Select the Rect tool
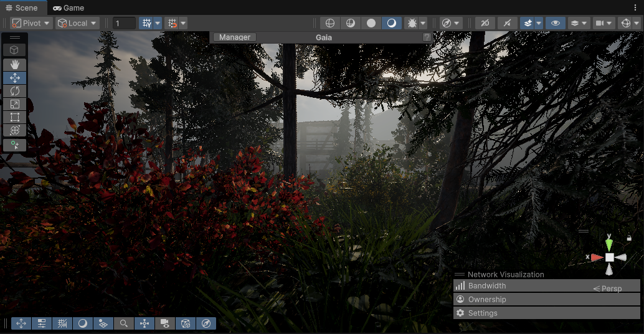The height and width of the screenshot is (334, 644). 15,117
